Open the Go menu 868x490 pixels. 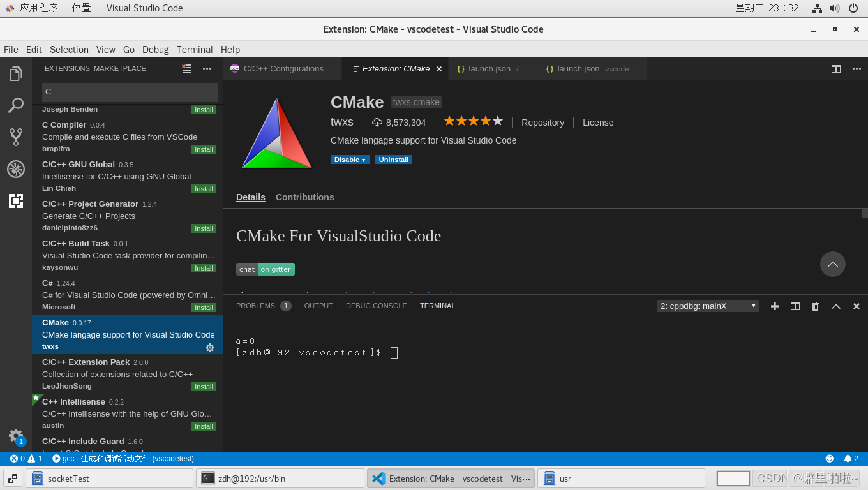coord(129,50)
